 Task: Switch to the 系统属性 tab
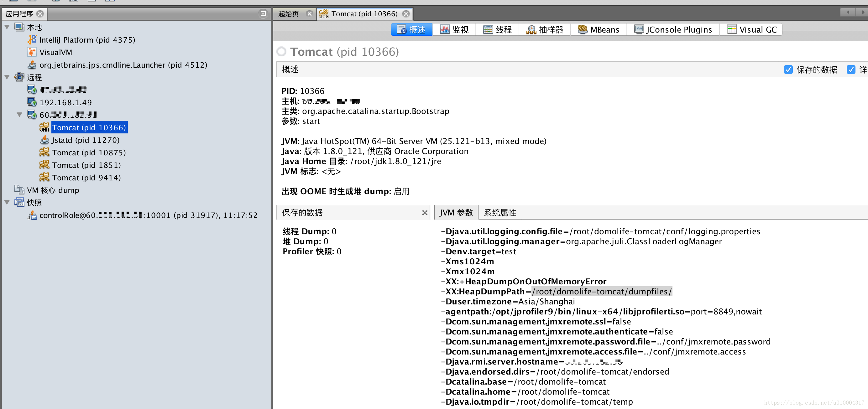pos(500,212)
